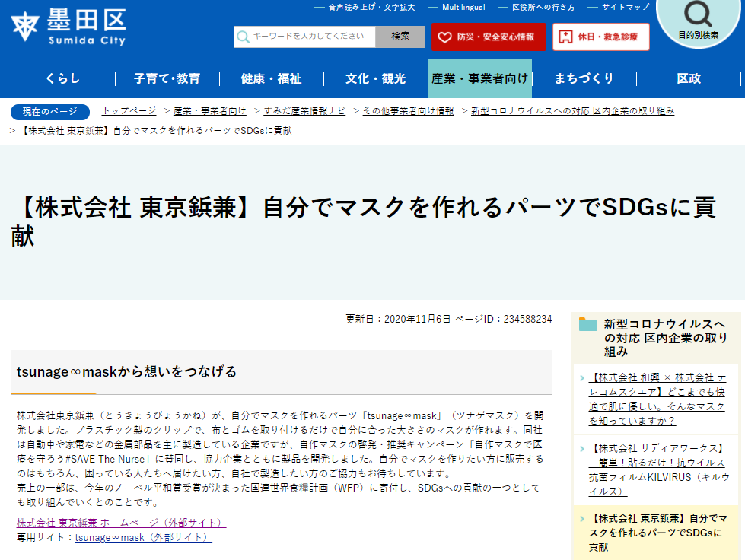Click the 現在のページ label badge
745x560 pixels.
pos(50,112)
